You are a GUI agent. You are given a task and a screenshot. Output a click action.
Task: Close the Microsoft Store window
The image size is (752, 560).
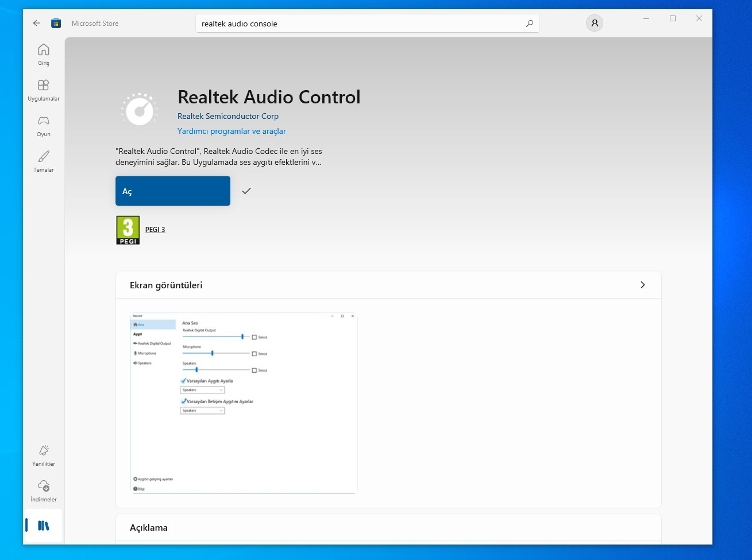point(699,18)
